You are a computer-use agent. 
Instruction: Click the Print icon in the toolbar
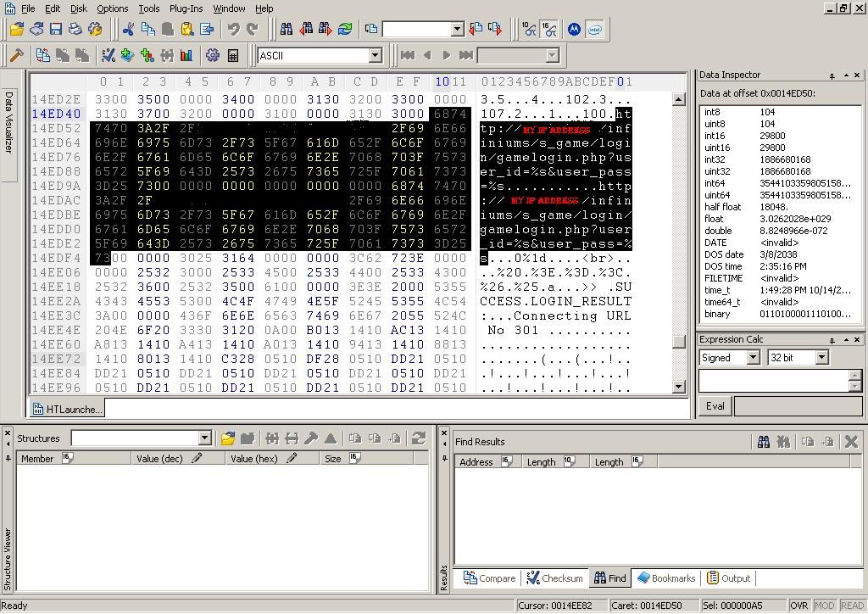tap(75, 29)
